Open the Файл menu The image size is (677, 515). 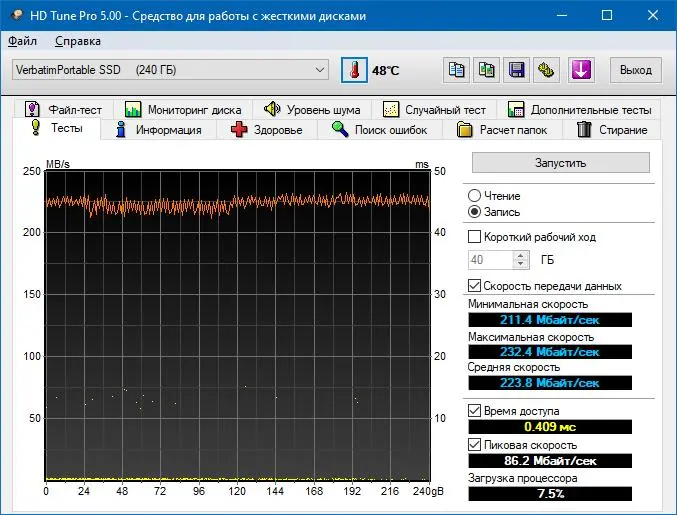tap(22, 41)
